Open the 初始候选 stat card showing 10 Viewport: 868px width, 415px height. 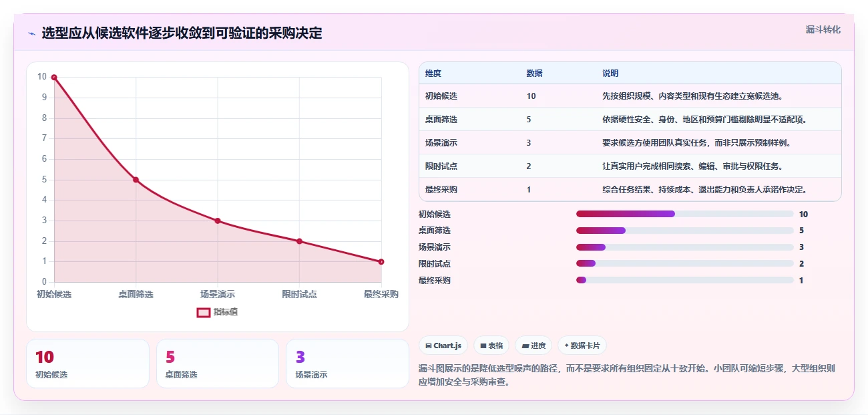point(87,364)
